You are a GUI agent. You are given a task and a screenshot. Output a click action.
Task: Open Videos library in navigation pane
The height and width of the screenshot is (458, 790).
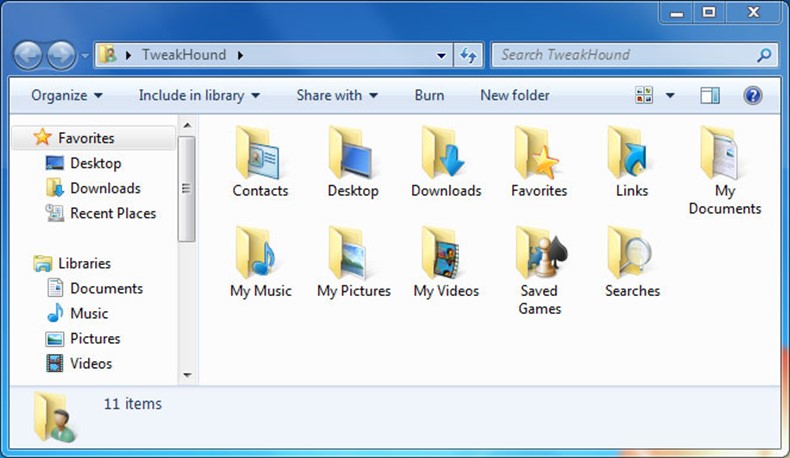(79, 363)
